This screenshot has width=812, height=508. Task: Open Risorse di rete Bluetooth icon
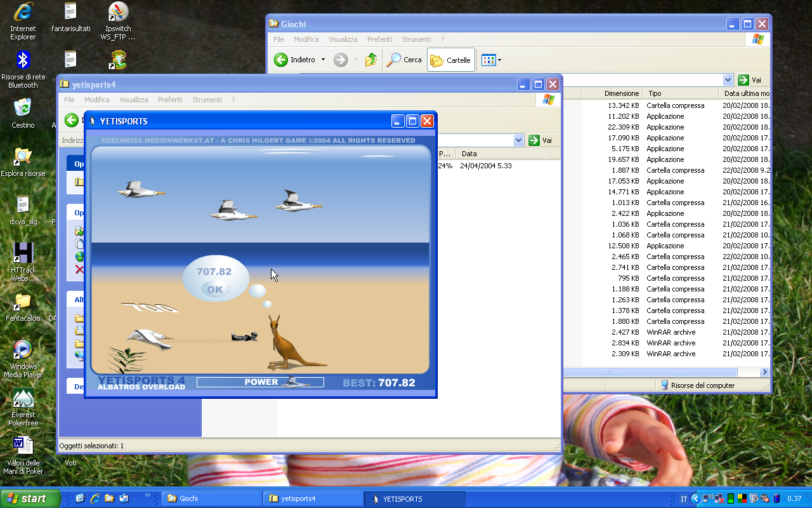[x=23, y=69]
